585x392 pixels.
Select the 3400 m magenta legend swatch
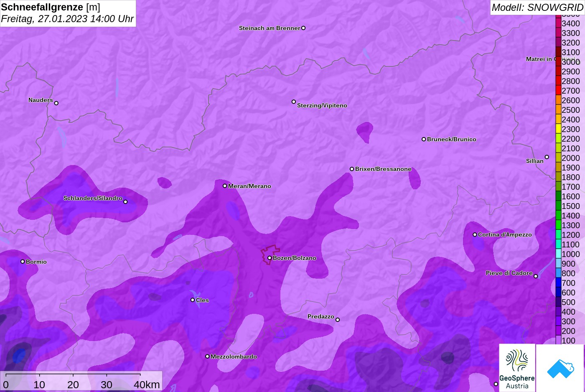pos(558,23)
